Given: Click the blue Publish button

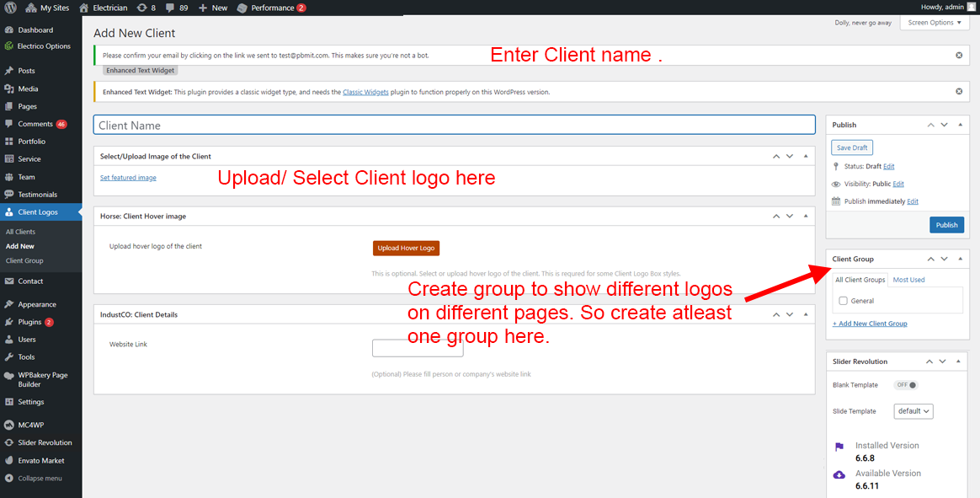Looking at the screenshot, I should pos(946,225).
